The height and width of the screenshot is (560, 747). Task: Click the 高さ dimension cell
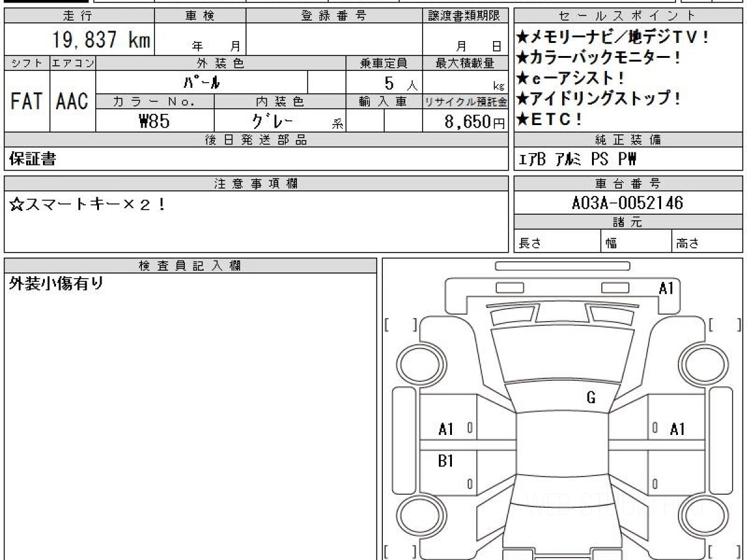pyautogui.click(x=707, y=242)
